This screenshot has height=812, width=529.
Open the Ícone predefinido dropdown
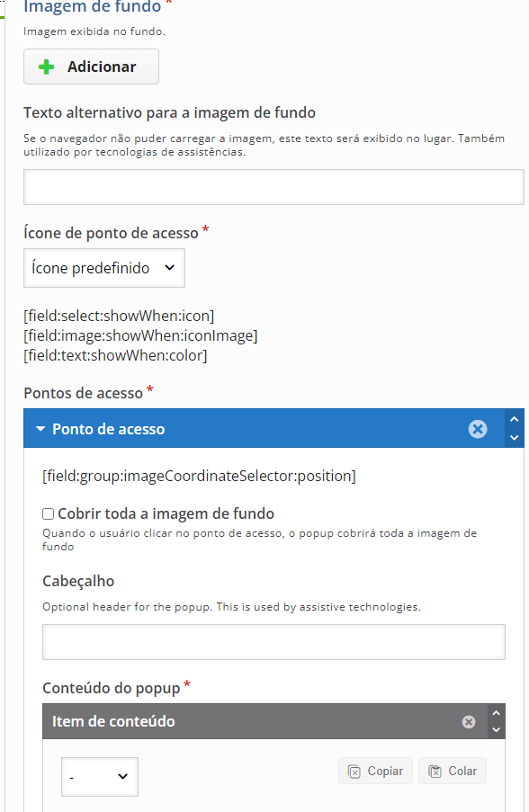coord(104,268)
